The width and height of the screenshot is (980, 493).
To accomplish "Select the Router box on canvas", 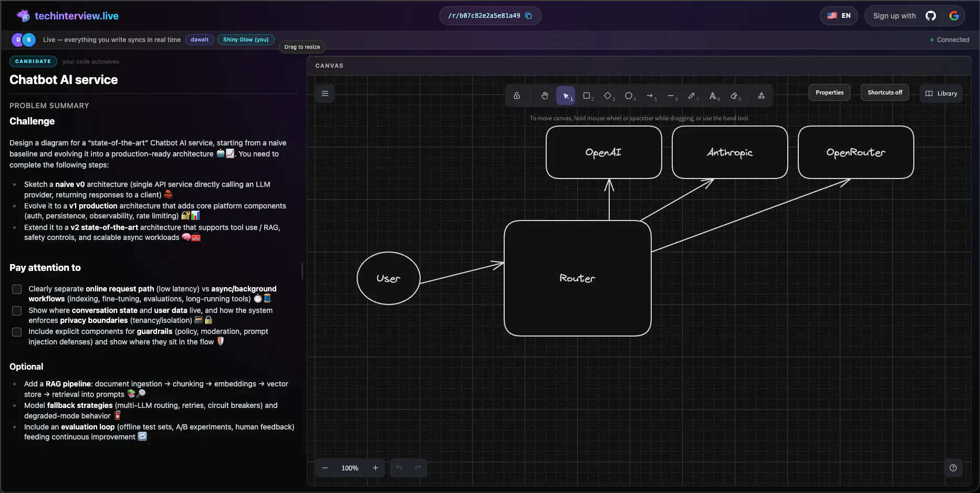I will click(x=578, y=278).
